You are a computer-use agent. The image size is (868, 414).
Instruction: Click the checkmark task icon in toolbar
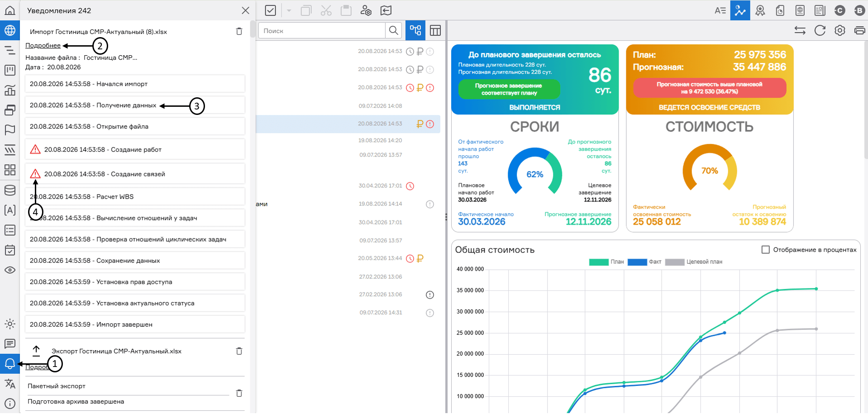271,10
